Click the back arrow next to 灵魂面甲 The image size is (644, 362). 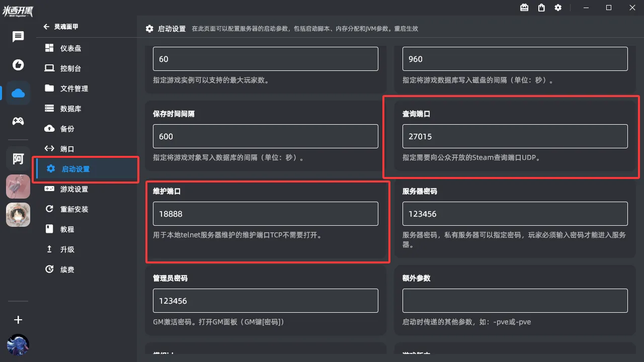pyautogui.click(x=46, y=27)
